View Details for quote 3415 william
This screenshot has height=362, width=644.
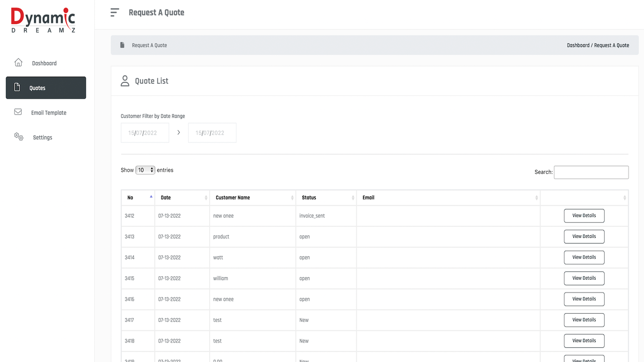click(x=584, y=278)
